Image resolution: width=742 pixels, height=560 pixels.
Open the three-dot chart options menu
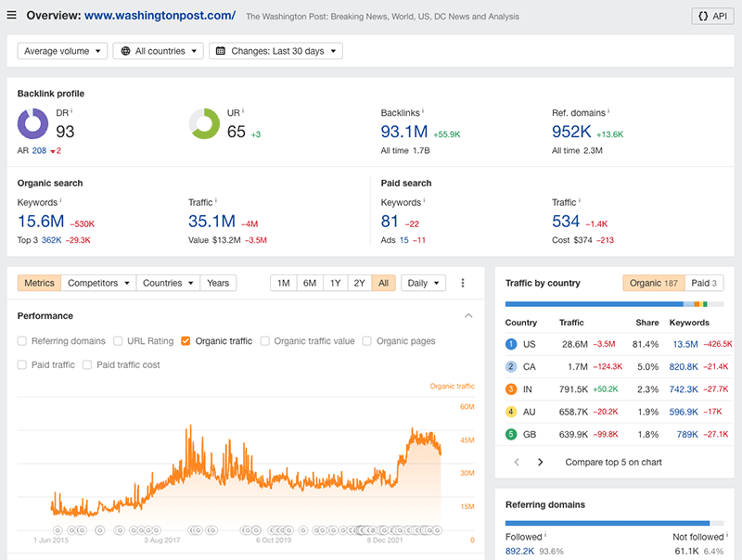pyautogui.click(x=463, y=283)
